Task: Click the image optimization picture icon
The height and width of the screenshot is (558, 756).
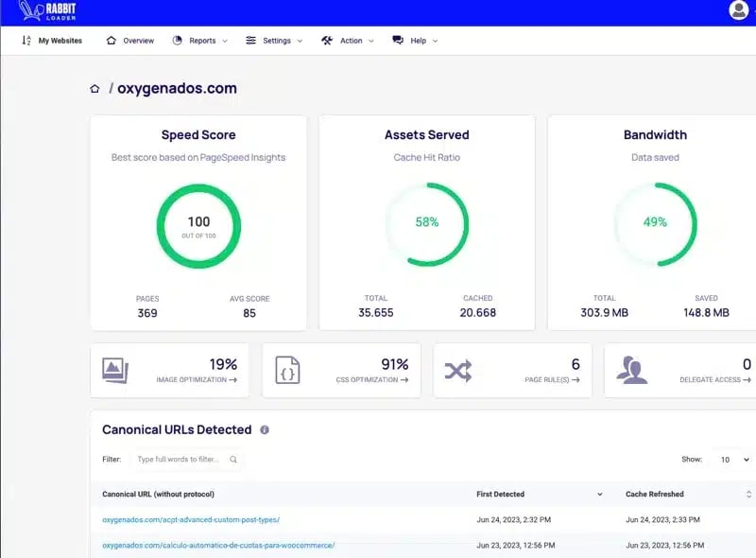Action: coord(115,371)
